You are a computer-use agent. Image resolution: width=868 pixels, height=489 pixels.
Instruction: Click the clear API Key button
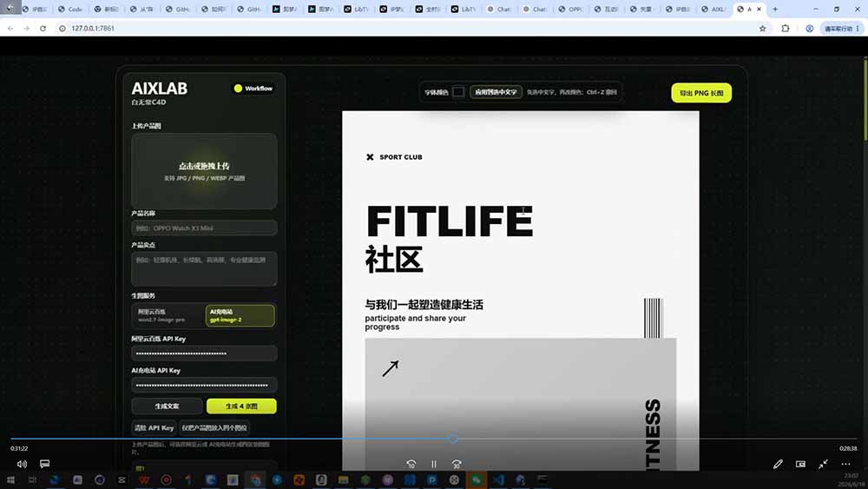[154, 427]
